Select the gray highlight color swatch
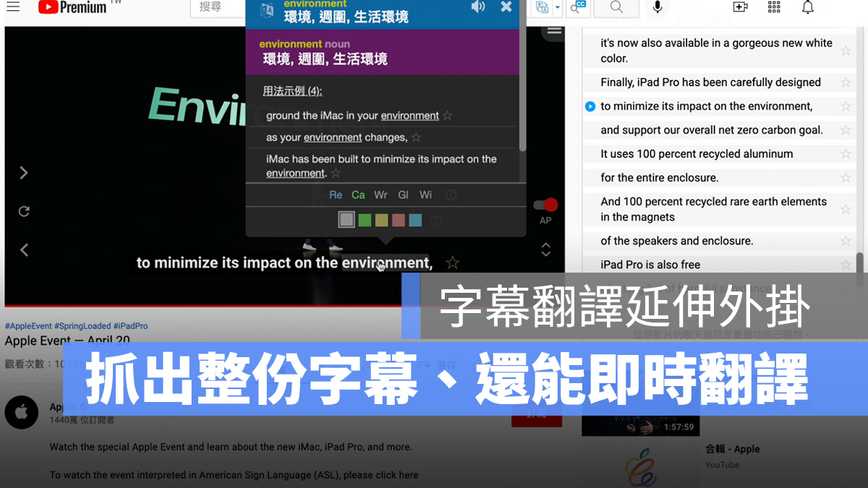 [x=346, y=220]
